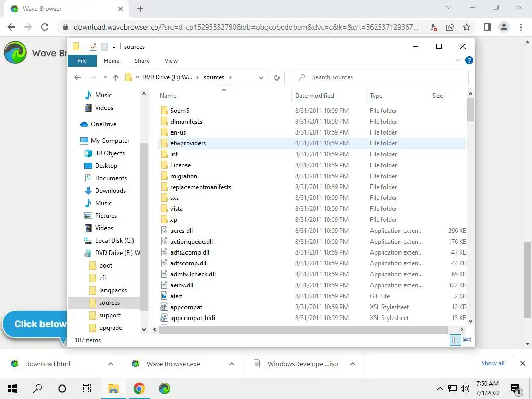Open the Home ribbon tab
This screenshot has width=532, height=399.
pyautogui.click(x=112, y=61)
